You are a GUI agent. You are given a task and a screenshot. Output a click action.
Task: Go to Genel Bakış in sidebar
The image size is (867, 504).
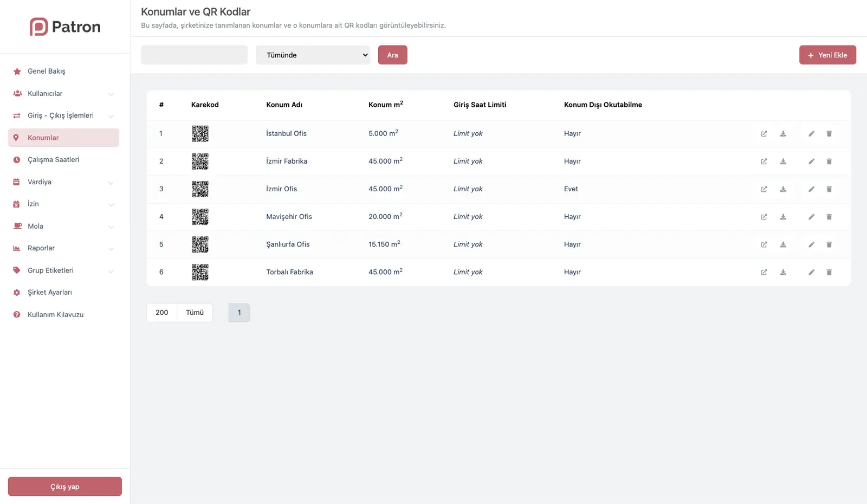coord(47,72)
